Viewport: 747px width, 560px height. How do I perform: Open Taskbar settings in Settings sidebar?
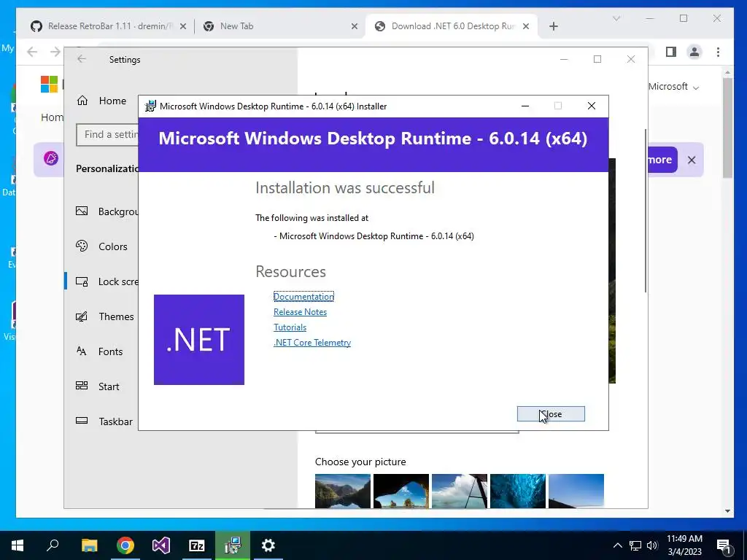[x=104, y=421]
